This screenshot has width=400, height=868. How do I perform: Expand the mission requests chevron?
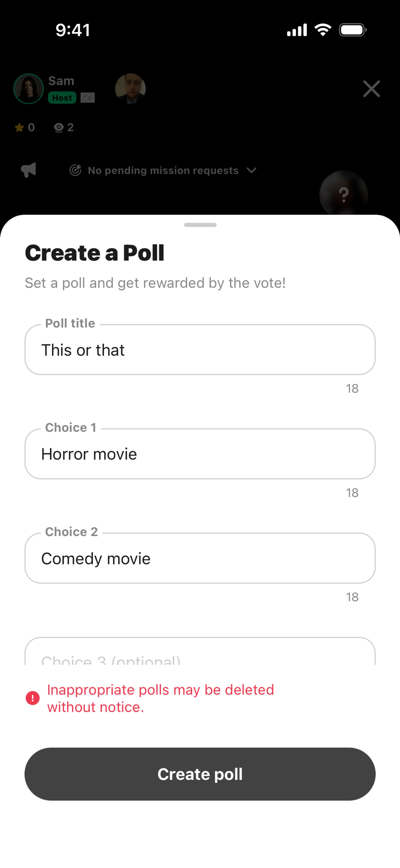point(251,170)
